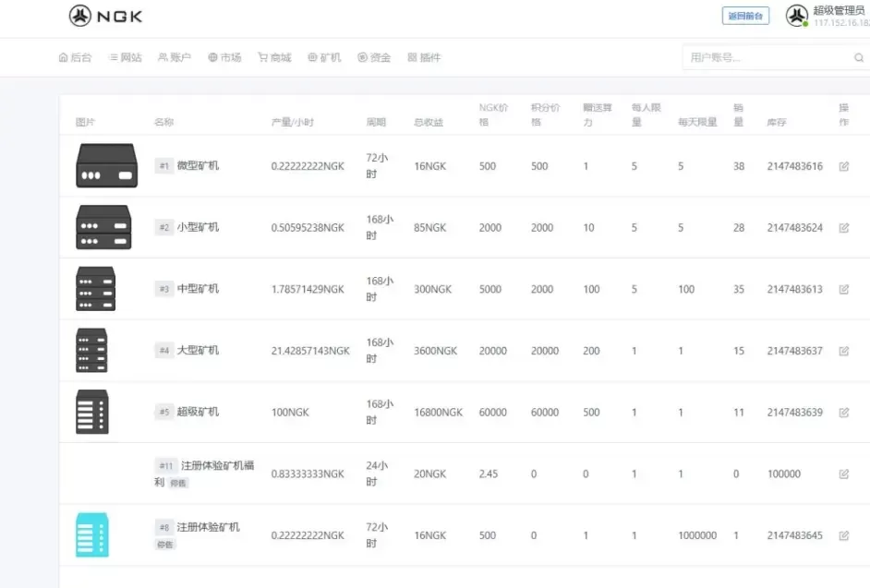Click the 积分价格 column header
This screenshot has width=870, height=588.
[546, 114]
